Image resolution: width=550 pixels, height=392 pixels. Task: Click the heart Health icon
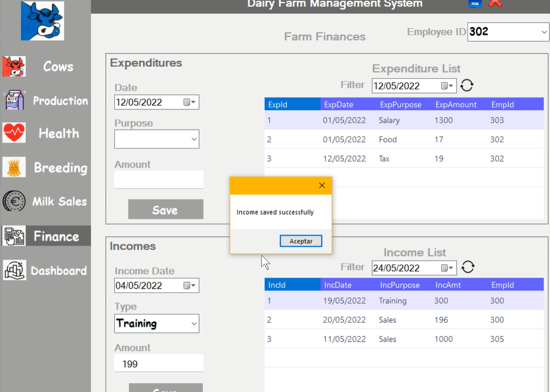click(x=14, y=133)
